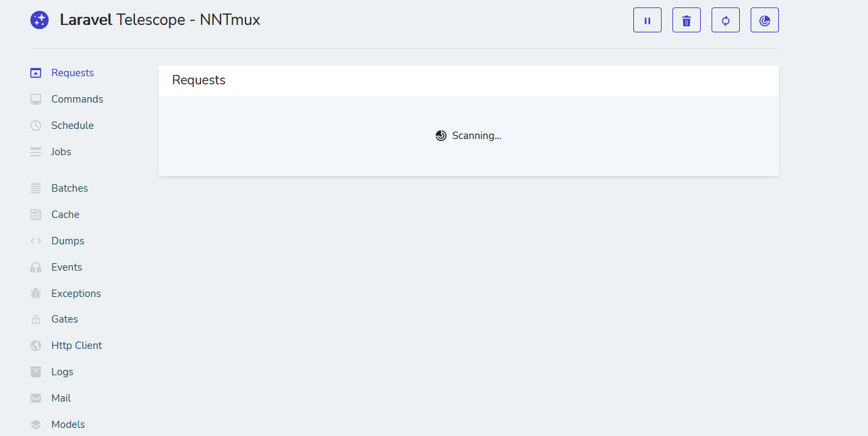Select the Exceptions bug icon

35,293
